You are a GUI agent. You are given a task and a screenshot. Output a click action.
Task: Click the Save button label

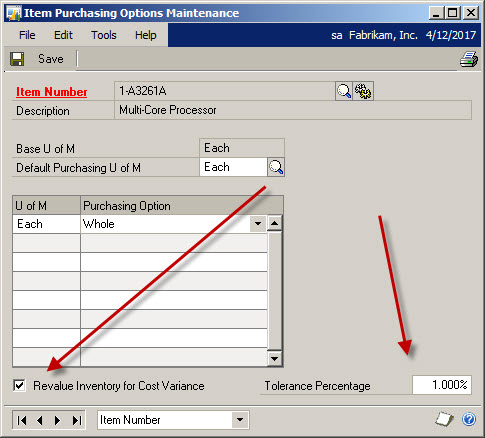(x=51, y=59)
